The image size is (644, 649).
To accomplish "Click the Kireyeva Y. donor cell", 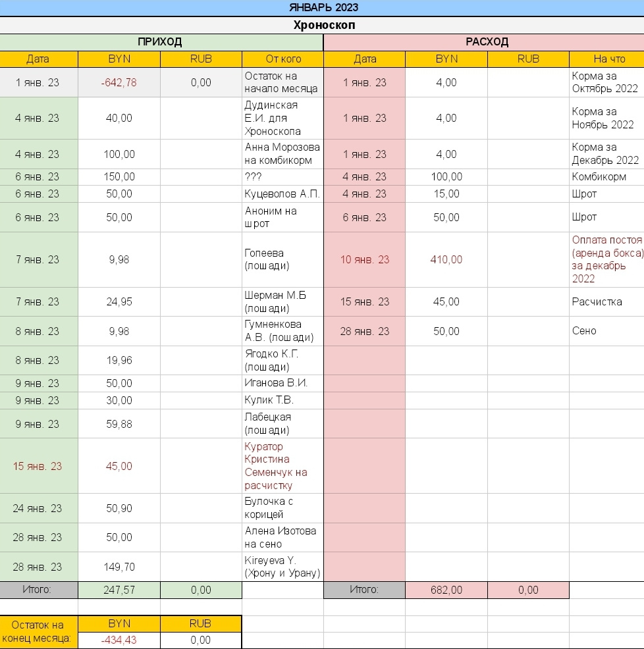I will point(282,567).
